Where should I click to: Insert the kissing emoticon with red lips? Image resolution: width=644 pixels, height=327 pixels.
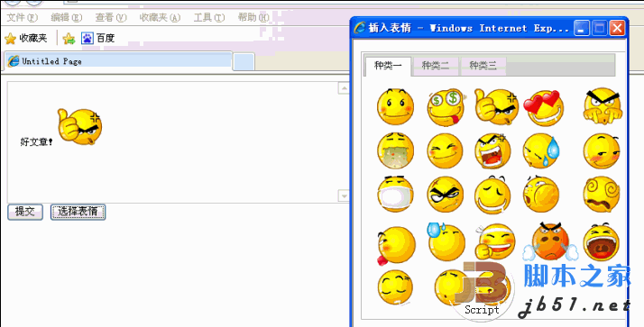click(x=396, y=245)
